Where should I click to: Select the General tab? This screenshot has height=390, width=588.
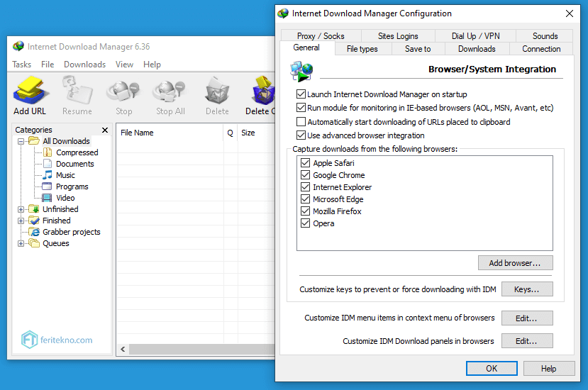pos(306,48)
